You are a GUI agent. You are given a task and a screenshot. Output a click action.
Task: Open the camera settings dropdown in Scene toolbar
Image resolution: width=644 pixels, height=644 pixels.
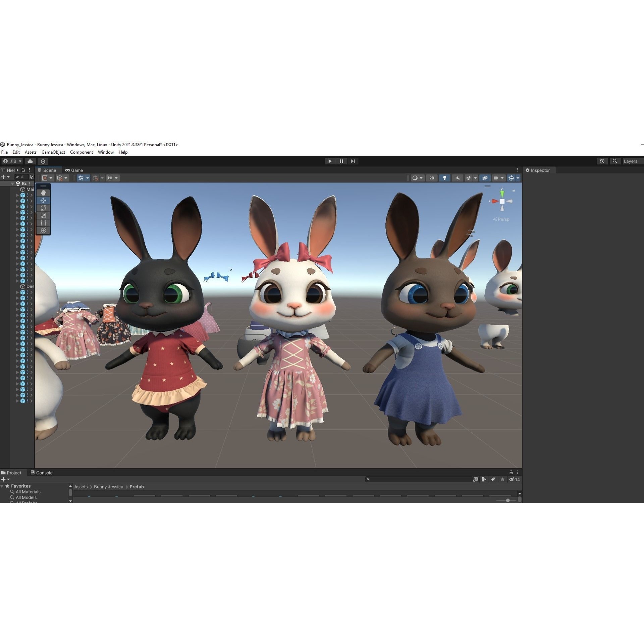click(502, 178)
